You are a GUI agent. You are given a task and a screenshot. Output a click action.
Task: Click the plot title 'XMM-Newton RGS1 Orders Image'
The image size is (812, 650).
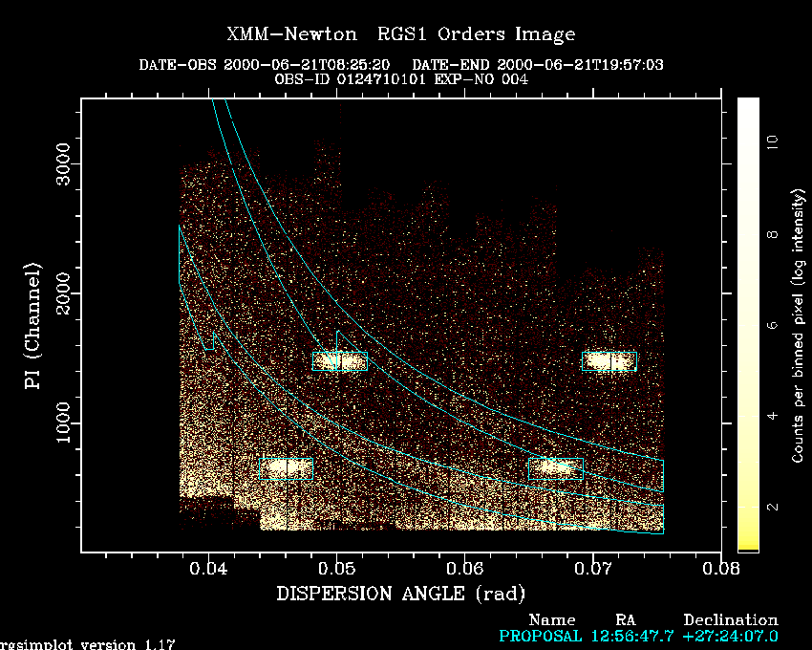[x=401, y=34]
